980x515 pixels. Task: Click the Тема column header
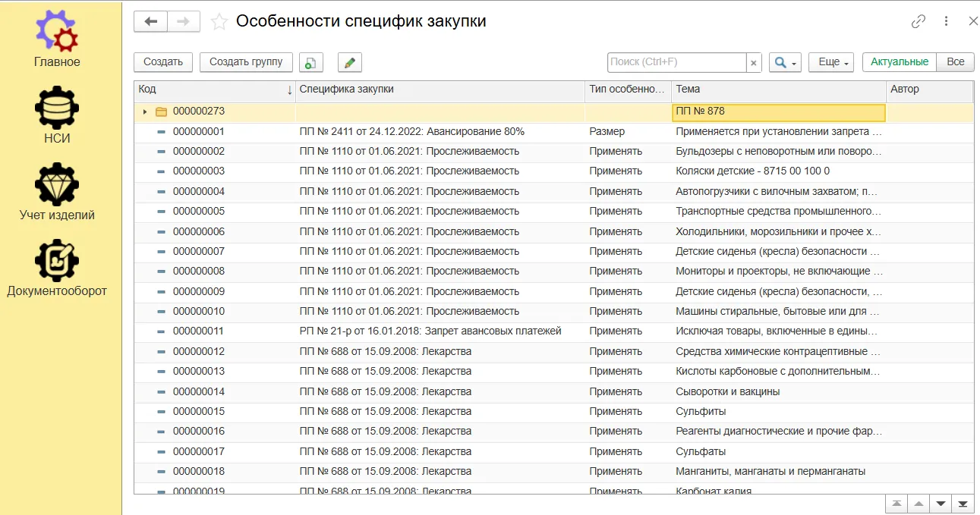(779, 90)
